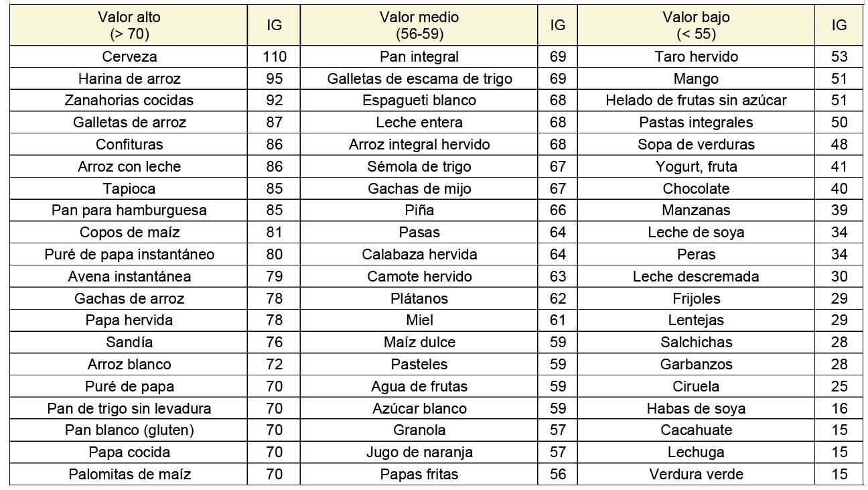Select the 'Harina de arroz' row entry
This screenshot has width=868, height=490.
tap(129, 78)
